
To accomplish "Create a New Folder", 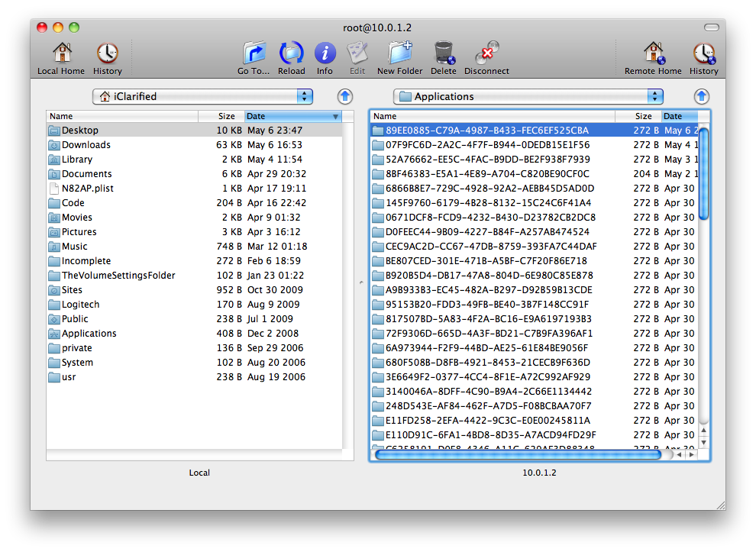I will pyautogui.click(x=399, y=54).
